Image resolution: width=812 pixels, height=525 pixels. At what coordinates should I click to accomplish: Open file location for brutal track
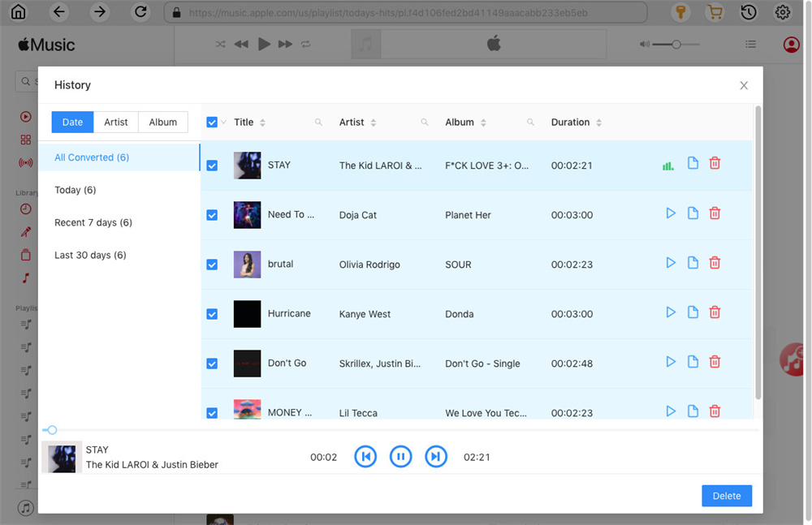point(693,263)
